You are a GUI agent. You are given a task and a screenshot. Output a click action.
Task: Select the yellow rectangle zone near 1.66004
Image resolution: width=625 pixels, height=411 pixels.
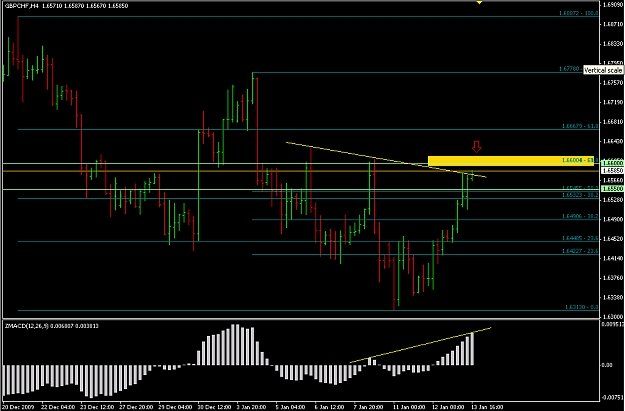click(x=511, y=161)
